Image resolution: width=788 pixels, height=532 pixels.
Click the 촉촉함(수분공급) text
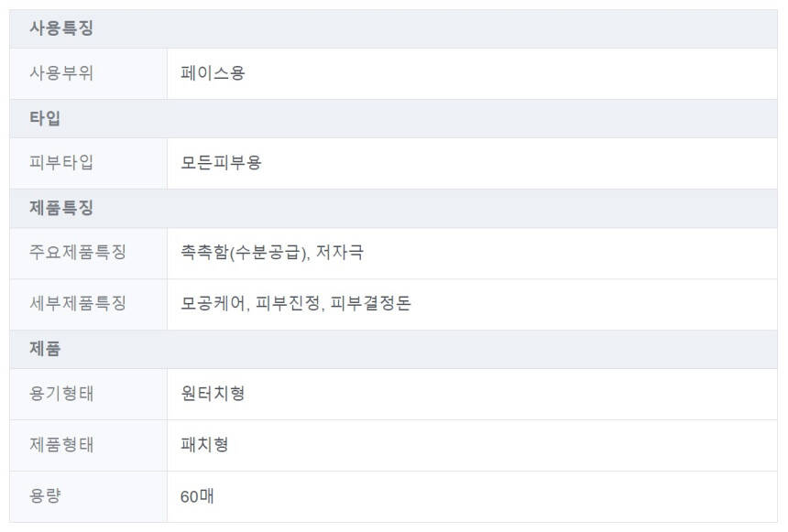point(242,253)
